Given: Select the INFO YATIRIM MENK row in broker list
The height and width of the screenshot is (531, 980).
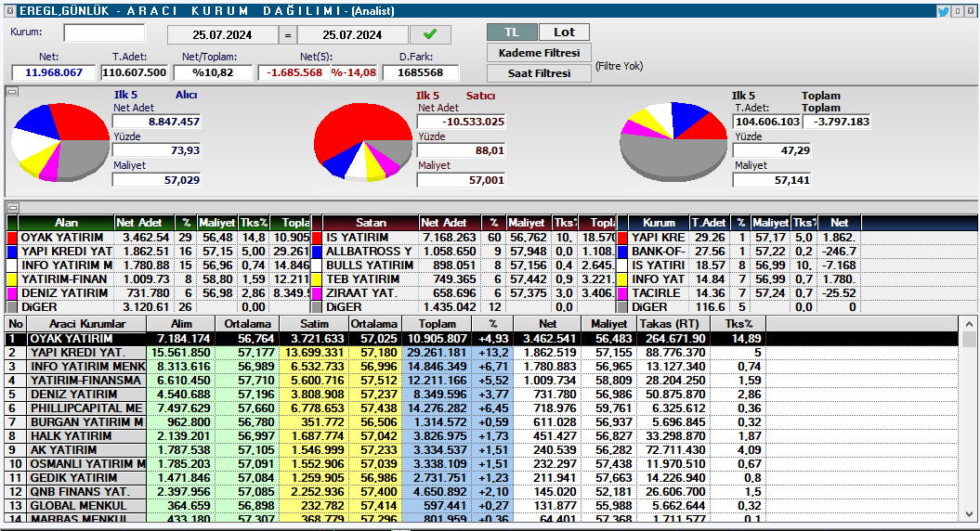Looking at the screenshot, I should 481,366.
